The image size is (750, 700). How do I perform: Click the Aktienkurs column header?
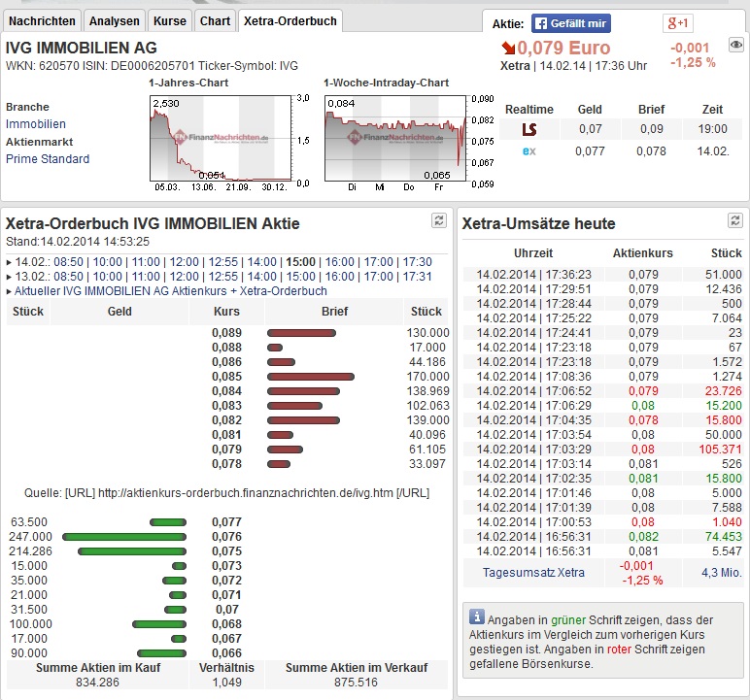(x=643, y=253)
